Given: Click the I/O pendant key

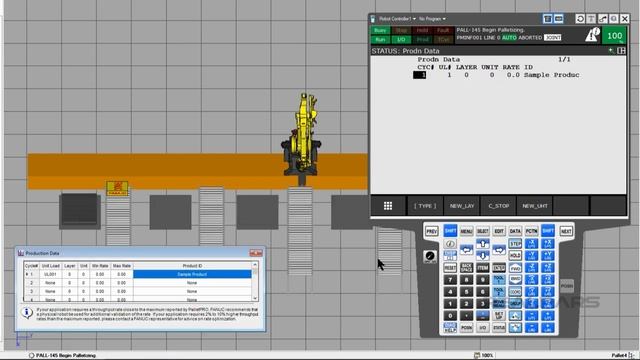Looking at the screenshot, I should click(482, 327).
